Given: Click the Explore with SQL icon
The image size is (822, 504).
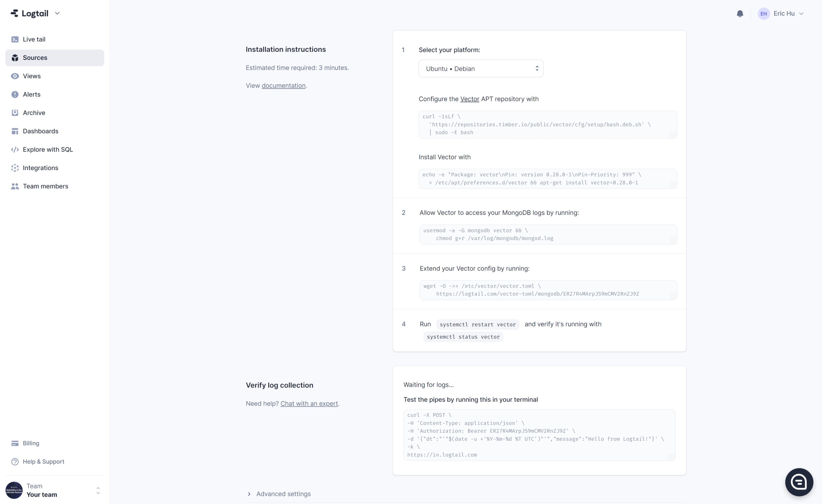Looking at the screenshot, I should tap(15, 150).
